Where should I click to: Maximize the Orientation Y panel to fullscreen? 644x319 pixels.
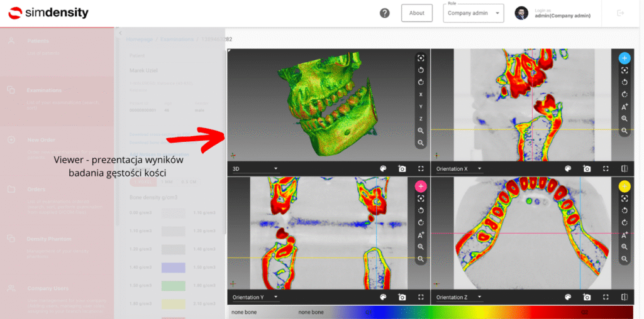point(421,297)
